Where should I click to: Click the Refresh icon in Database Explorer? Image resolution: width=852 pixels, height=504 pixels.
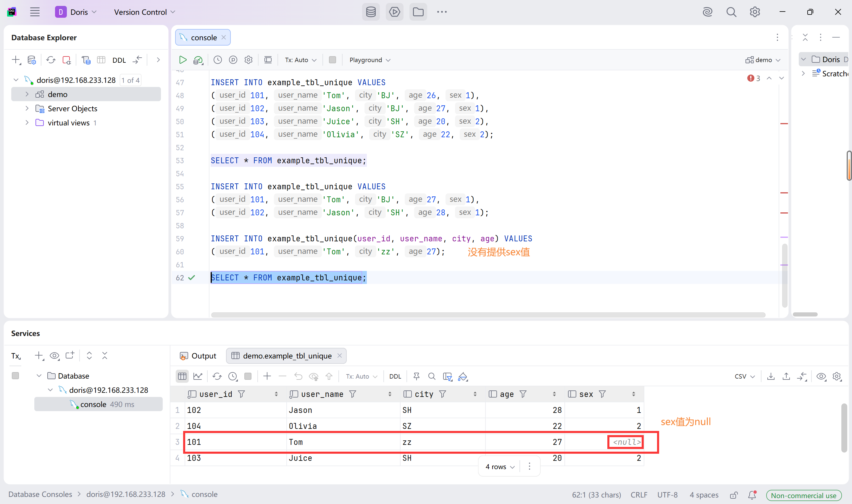pos(51,60)
